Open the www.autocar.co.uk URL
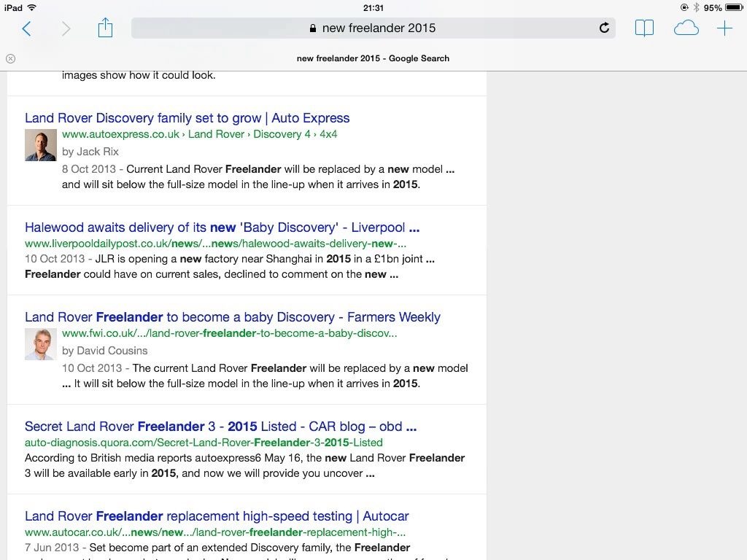The image size is (747, 560). 215,532
